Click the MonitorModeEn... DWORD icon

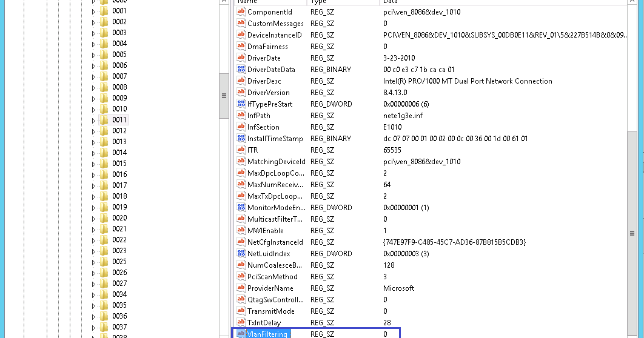(x=241, y=207)
